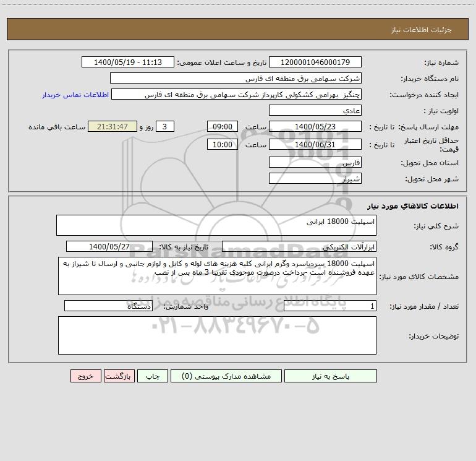This screenshot has height=461, width=476.
Task: Click the مشخصات کالای مورد نیاز label
Action: coord(419,277)
